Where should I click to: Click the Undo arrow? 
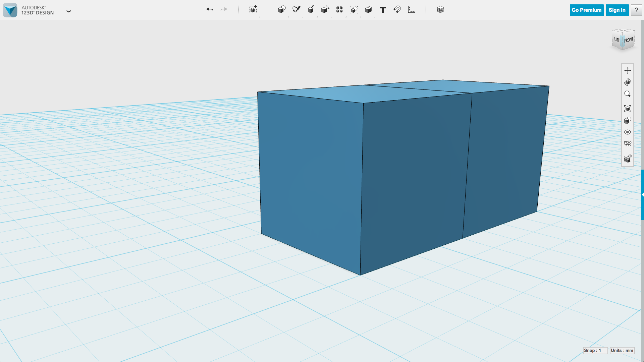click(x=210, y=10)
